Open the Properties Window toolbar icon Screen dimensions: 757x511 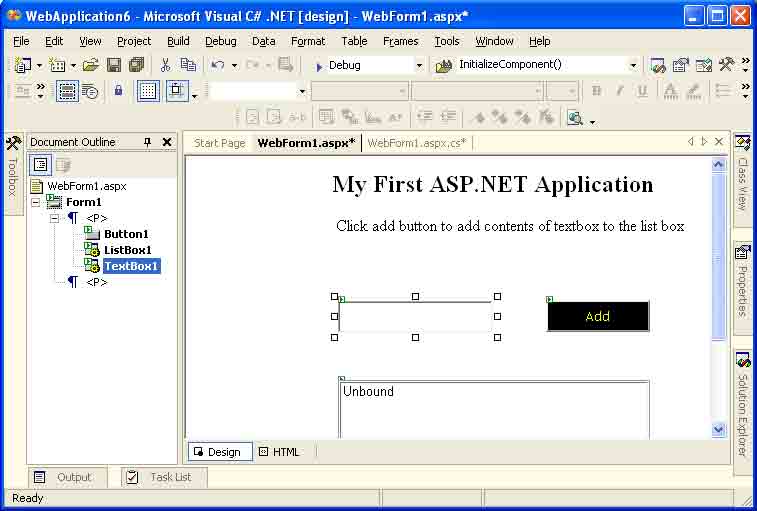[681, 65]
